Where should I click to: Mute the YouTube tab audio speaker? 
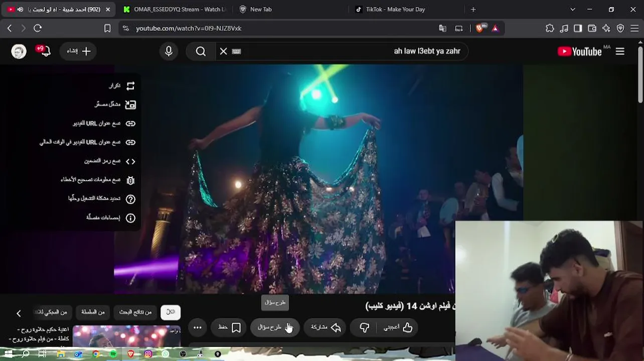click(x=20, y=9)
